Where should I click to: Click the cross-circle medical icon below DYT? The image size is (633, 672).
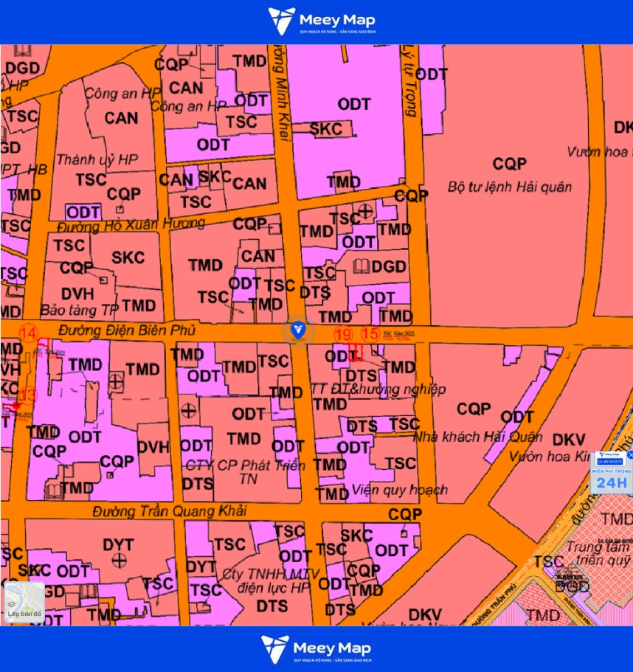tap(119, 560)
